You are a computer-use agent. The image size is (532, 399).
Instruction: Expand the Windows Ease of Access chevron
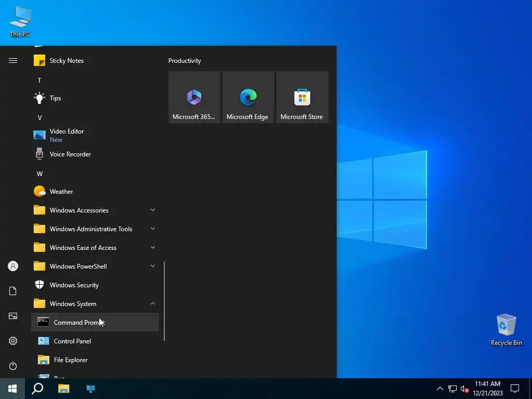tap(153, 247)
